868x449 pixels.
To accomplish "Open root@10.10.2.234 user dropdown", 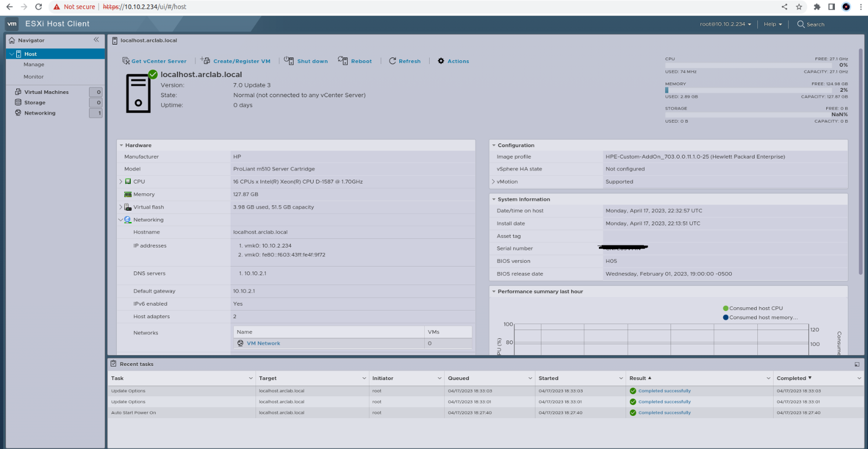I will [725, 24].
